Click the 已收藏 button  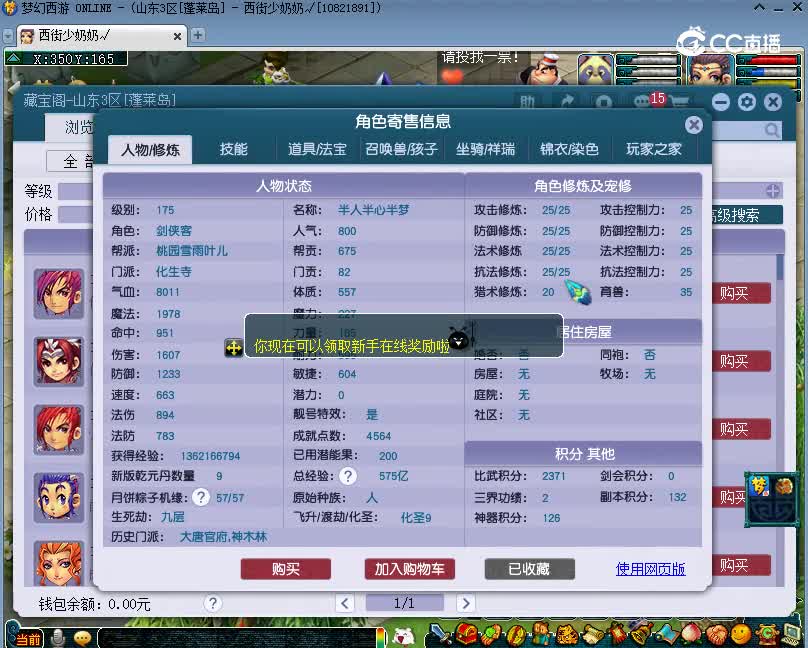[529, 569]
